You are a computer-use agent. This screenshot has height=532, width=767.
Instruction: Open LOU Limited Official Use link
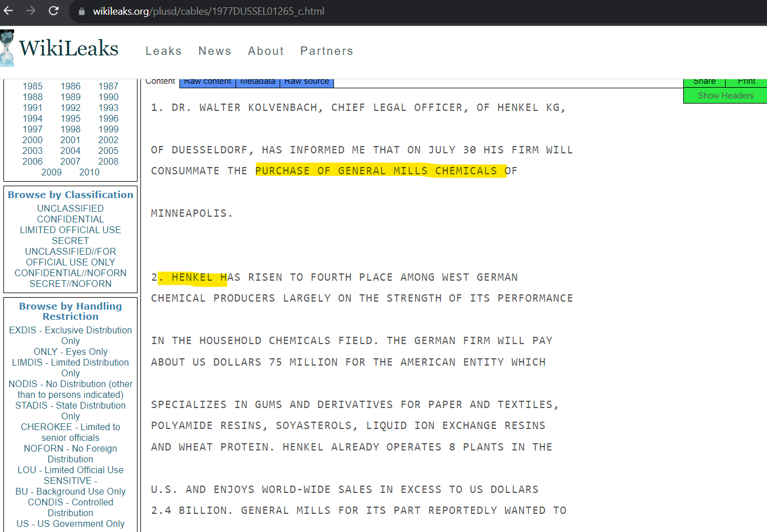pyautogui.click(x=71, y=470)
